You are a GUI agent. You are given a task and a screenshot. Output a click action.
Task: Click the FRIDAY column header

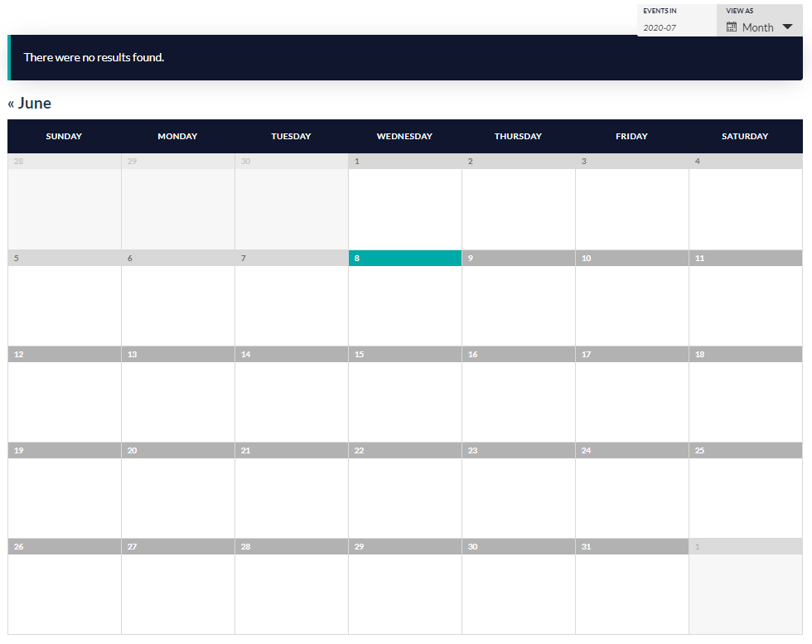[631, 136]
